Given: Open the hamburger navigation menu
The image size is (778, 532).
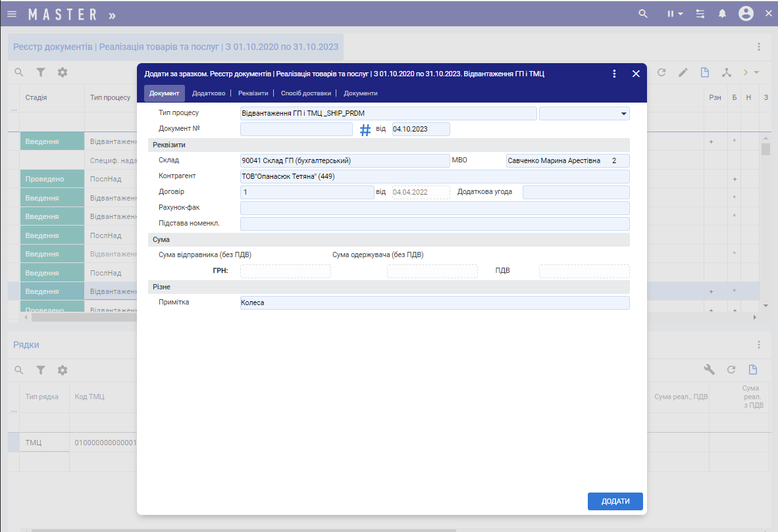Looking at the screenshot, I should click(x=12, y=14).
